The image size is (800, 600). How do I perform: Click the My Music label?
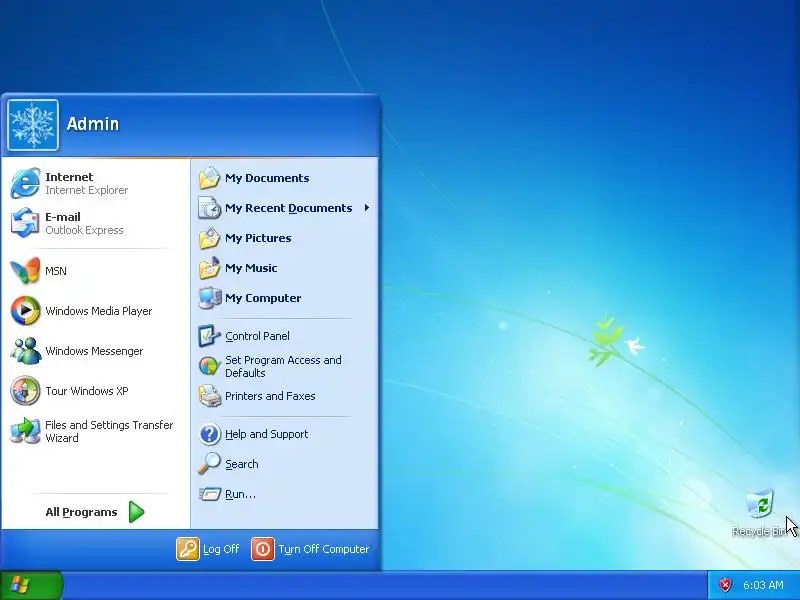click(251, 268)
